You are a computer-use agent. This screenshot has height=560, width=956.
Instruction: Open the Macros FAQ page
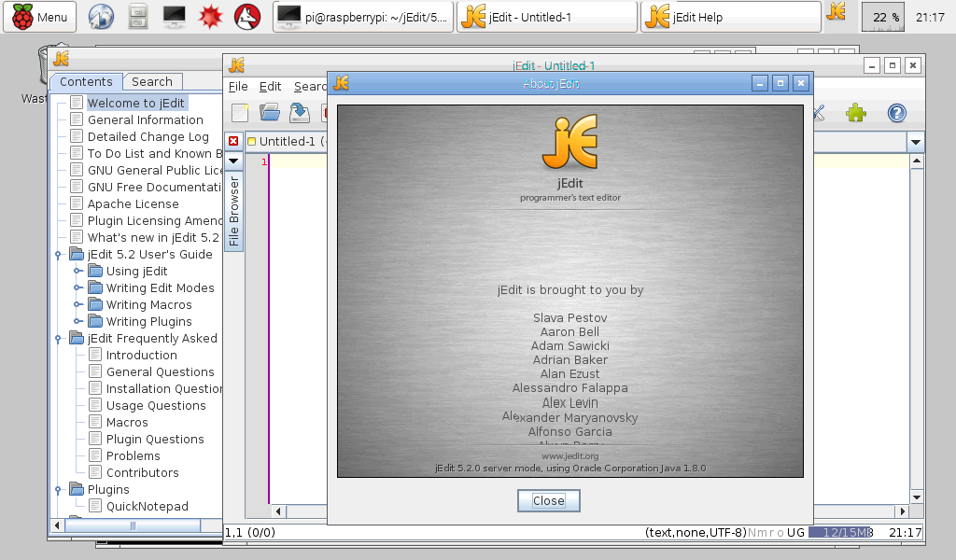point(127,422)
